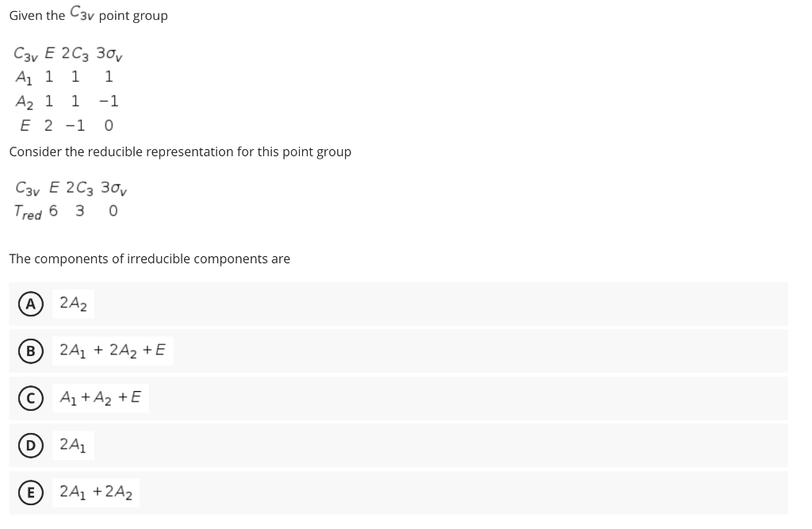
Task: Pick option E showing 2A₁ + 2A₂
Action: (396, 492)
